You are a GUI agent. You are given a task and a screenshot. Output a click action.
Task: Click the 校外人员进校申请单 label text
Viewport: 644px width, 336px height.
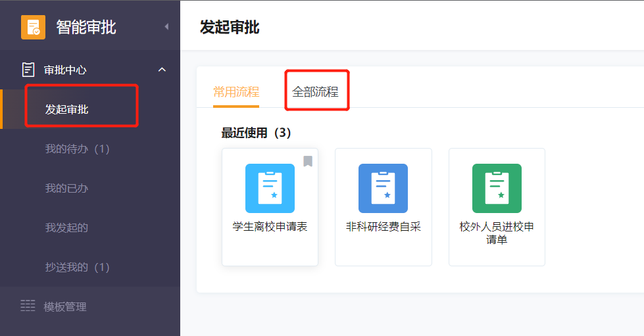497,233
